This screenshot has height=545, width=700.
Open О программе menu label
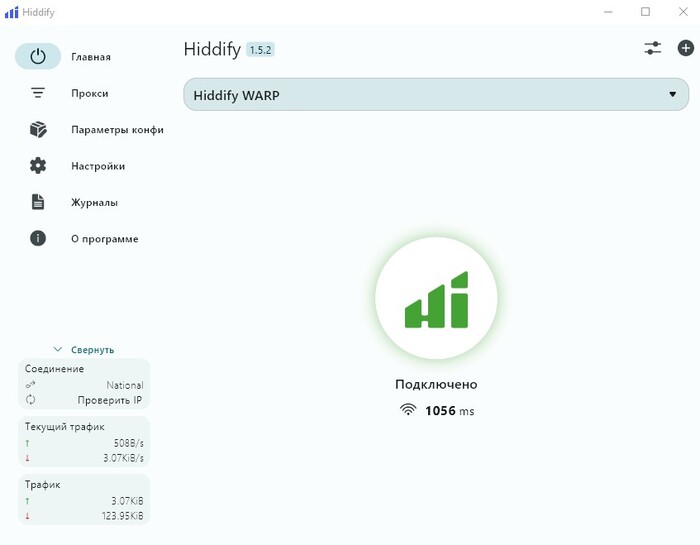(105, 239)
